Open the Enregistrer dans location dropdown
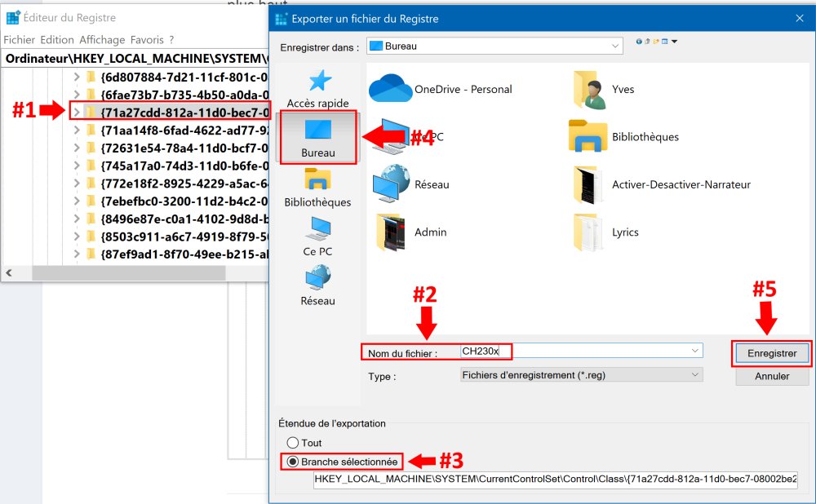The height and width of the screenshot is (504, 816). [615, 46]
